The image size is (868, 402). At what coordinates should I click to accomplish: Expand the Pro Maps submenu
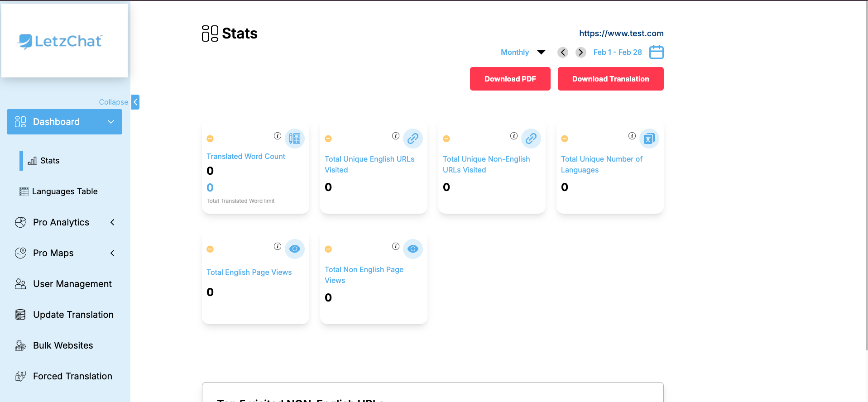112,253
